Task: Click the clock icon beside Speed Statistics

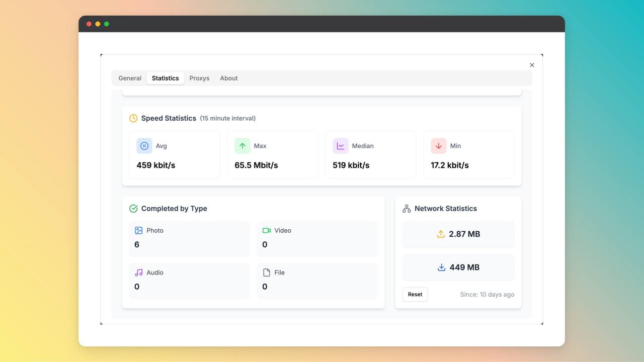Action: tap(133, 118)
